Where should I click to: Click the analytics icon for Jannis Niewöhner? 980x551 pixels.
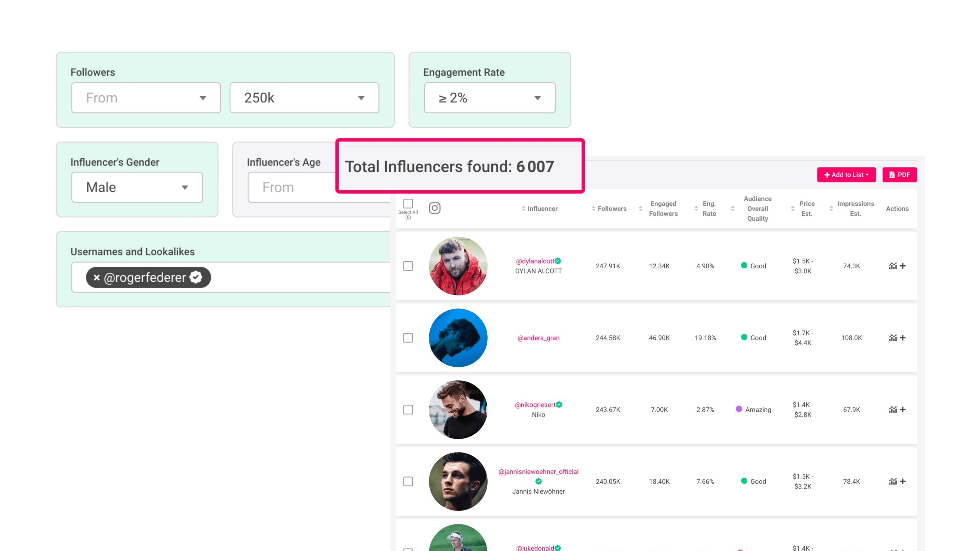click(893, 481)
